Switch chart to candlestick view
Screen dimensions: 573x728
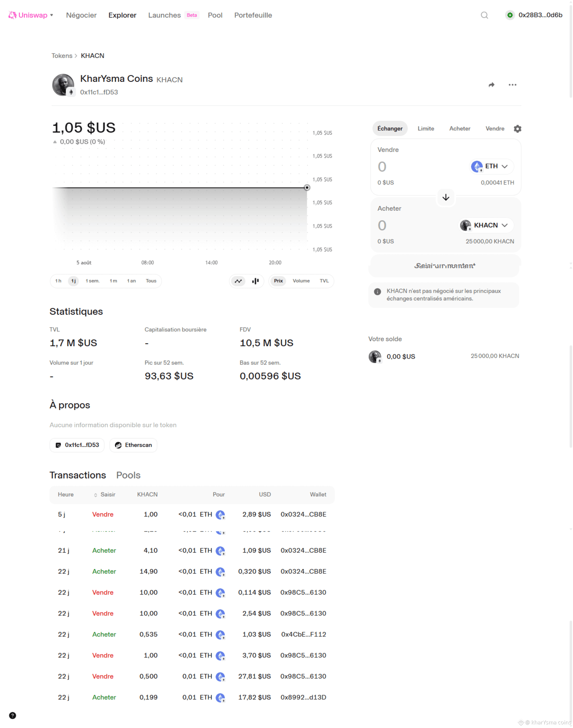(x=255, y=281)
